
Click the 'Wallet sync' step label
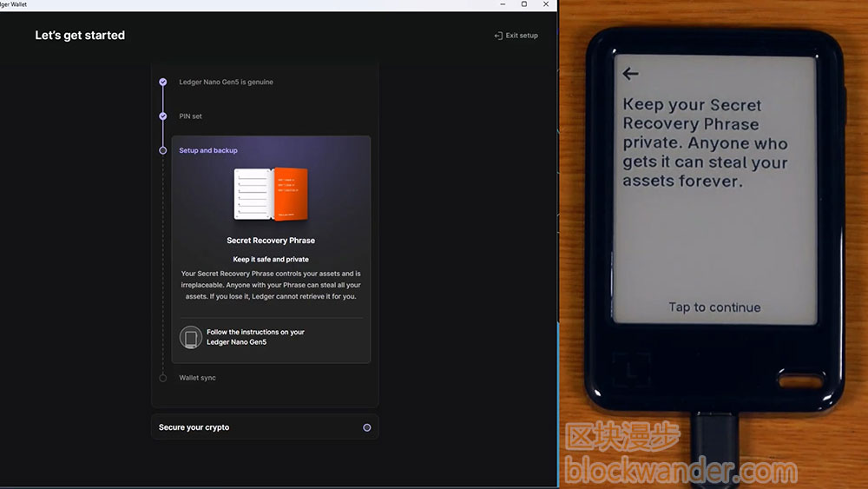[197, 378]
